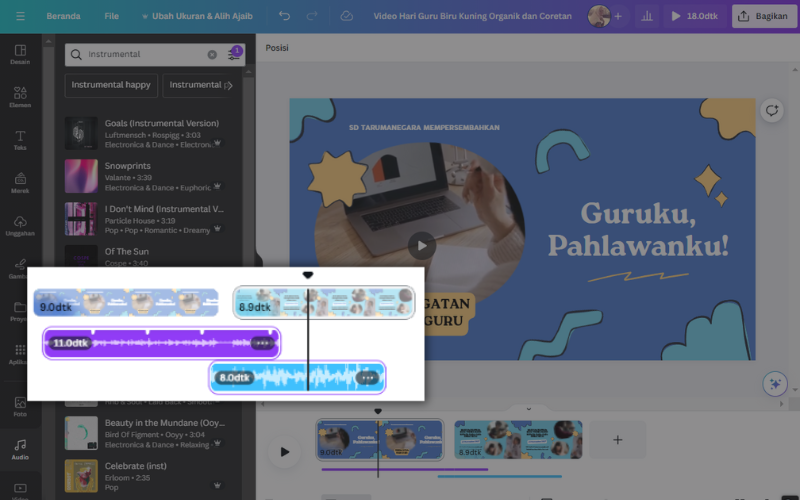Viewport: 800px width, 500px height.
Task: Go to Beranda home
Action: pos(63,16)
